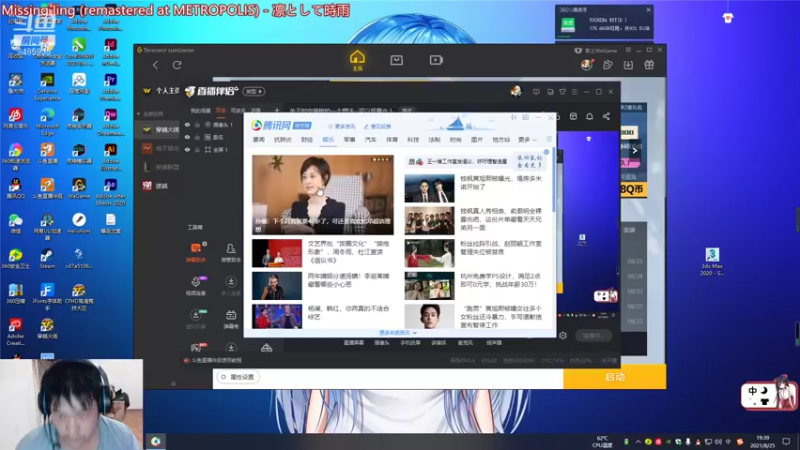Screen dimensions: 800x450
Task: Click the WeGame library icon beside avatar
Action: tap(608, 65)
